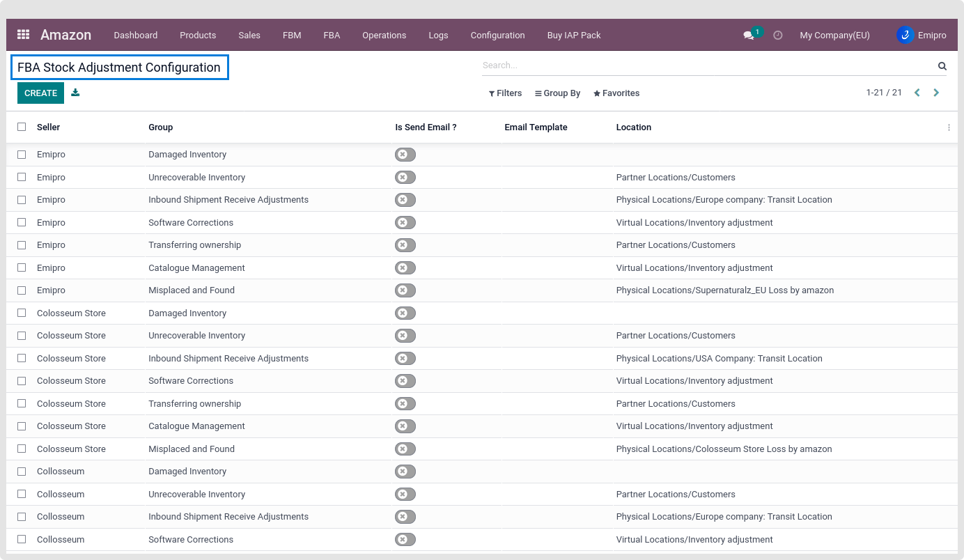Open the FBA menu

332,36
